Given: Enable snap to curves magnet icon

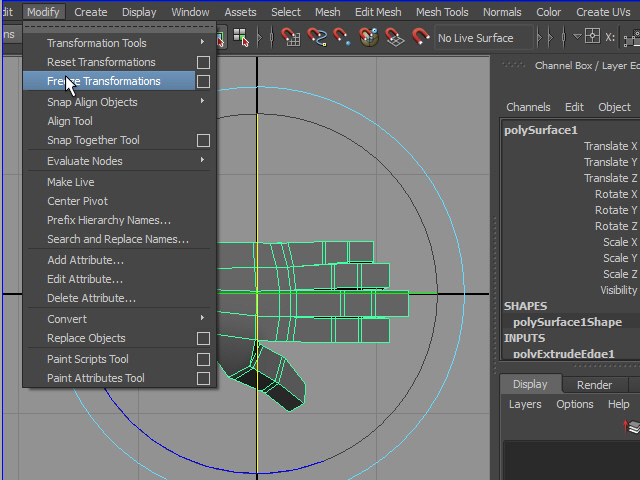Looking at the screenshot, I should tap(317, 37).
